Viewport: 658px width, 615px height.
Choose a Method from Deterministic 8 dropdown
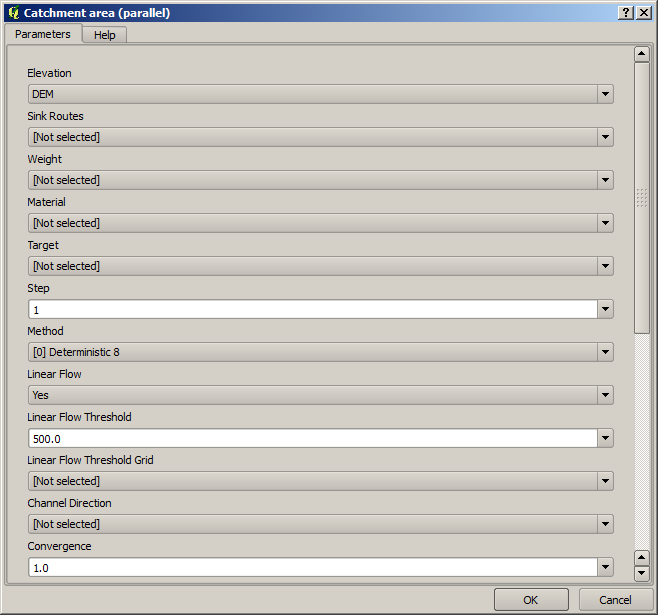pyautogui.click(x=320, y=352)
